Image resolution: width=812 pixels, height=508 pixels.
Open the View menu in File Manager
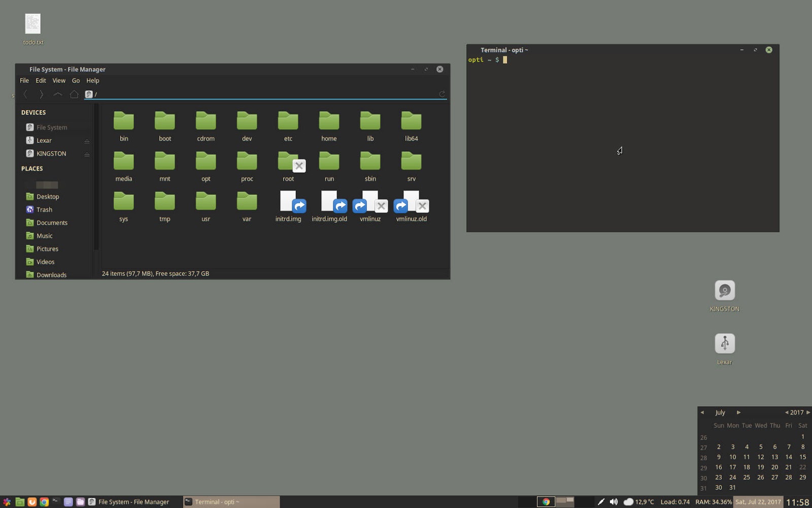(59, 80)
